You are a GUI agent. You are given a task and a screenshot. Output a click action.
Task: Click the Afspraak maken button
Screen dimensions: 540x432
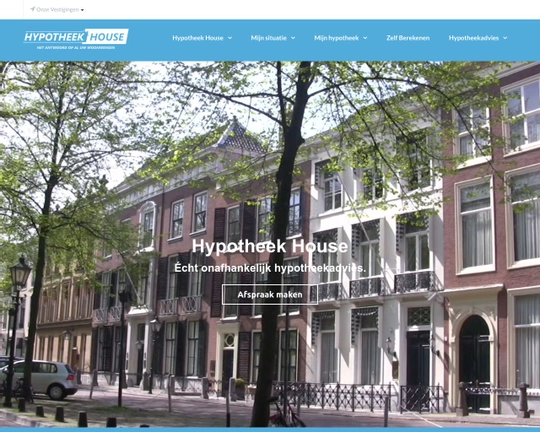coord(270,295)
